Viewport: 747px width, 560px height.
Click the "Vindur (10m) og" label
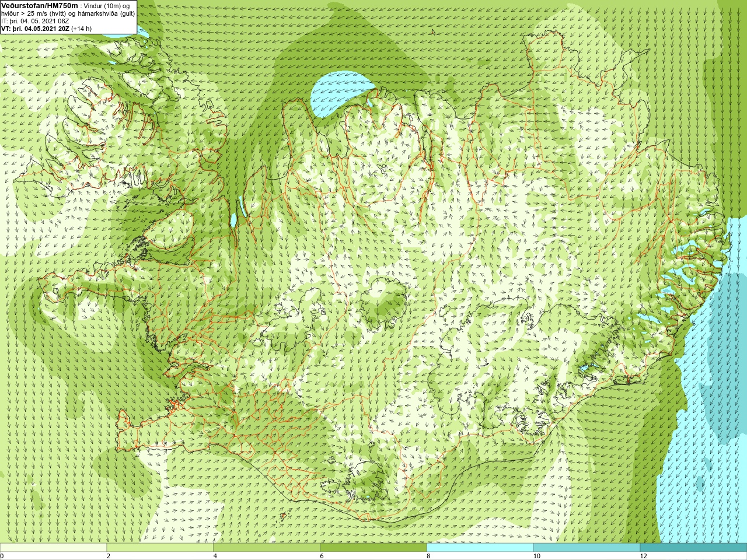pyautogui.click(x=107, y=6)
